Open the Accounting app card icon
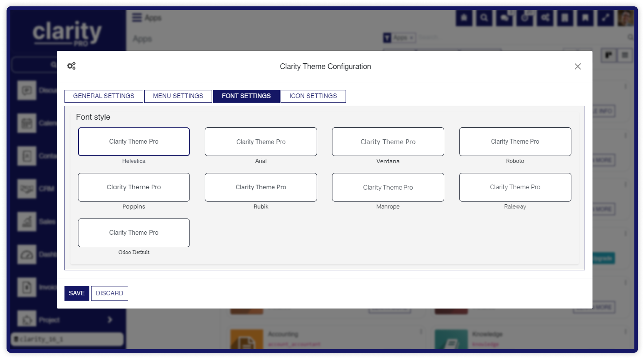This screenshot has width=644, height=359. point(246,339)
